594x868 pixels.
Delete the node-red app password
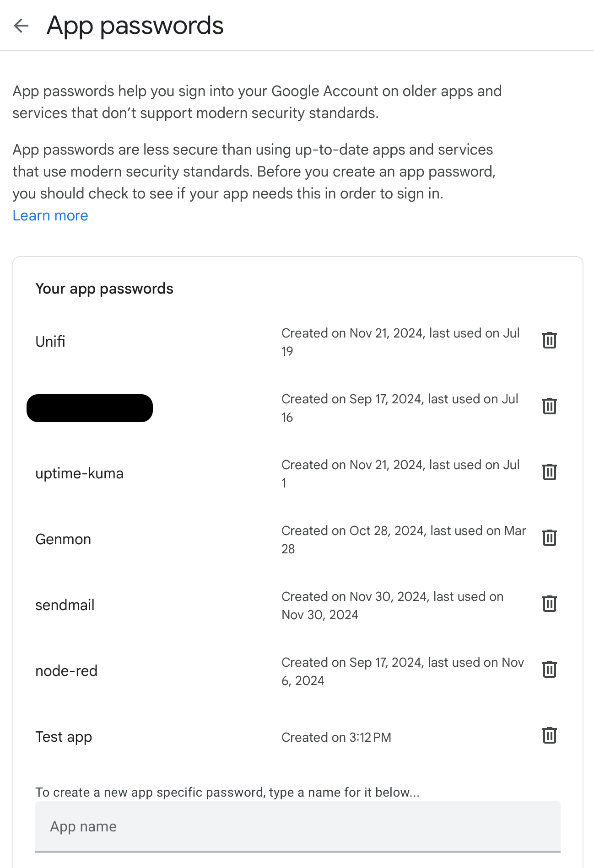(x=549, y=670)
